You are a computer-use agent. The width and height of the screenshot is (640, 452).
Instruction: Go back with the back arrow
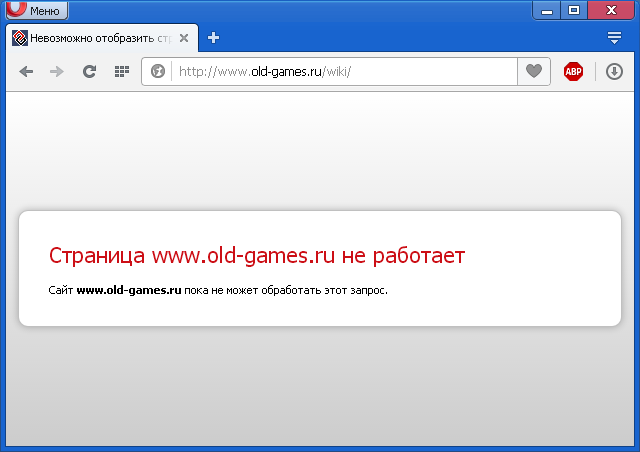pos(26,72)
